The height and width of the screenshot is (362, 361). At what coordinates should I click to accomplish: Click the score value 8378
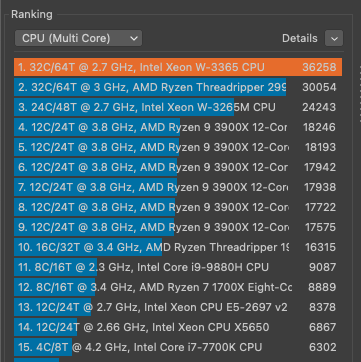click(x=323, y=307)
